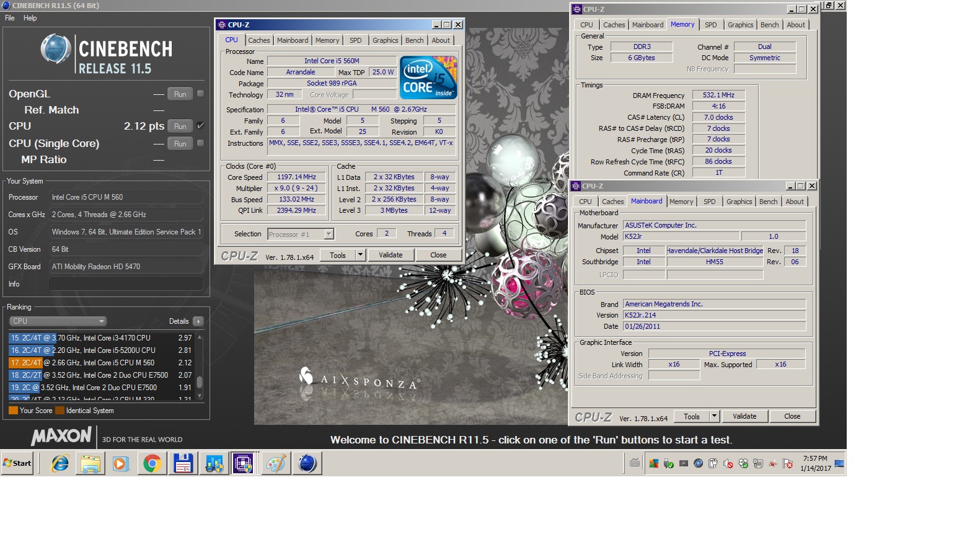The width and height of the screenshot is (980, 552).
Task: Click the Intel Core i5 logo in CPU-Z
Action: pyautogui.click(x=428, y=77)
